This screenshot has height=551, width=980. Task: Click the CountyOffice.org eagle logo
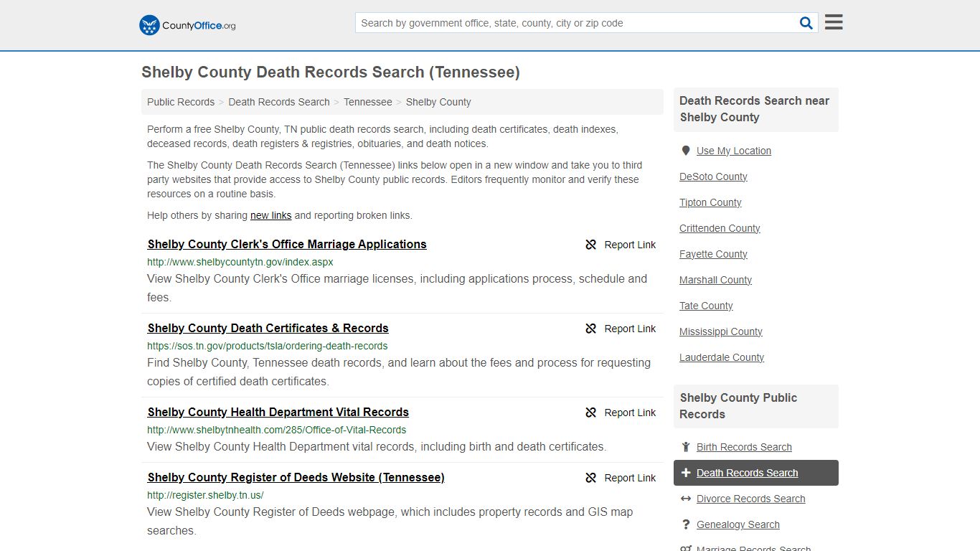point(187,25)
